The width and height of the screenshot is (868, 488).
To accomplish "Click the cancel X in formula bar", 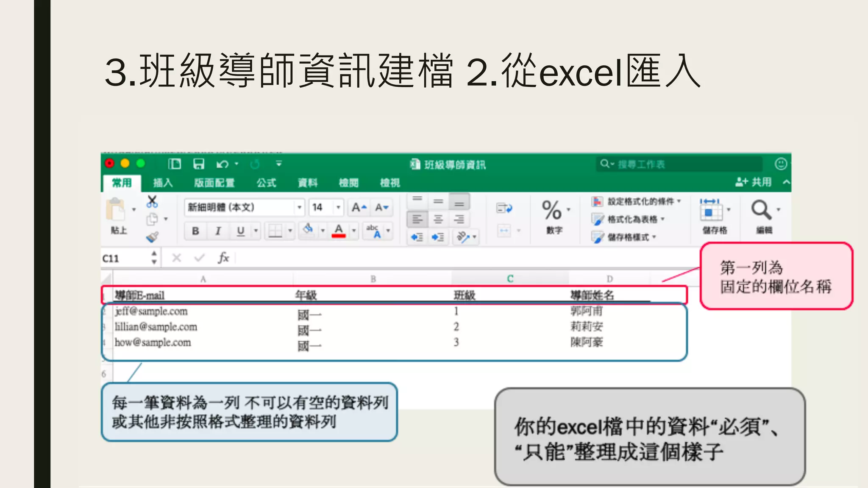I will coord(177,258).
